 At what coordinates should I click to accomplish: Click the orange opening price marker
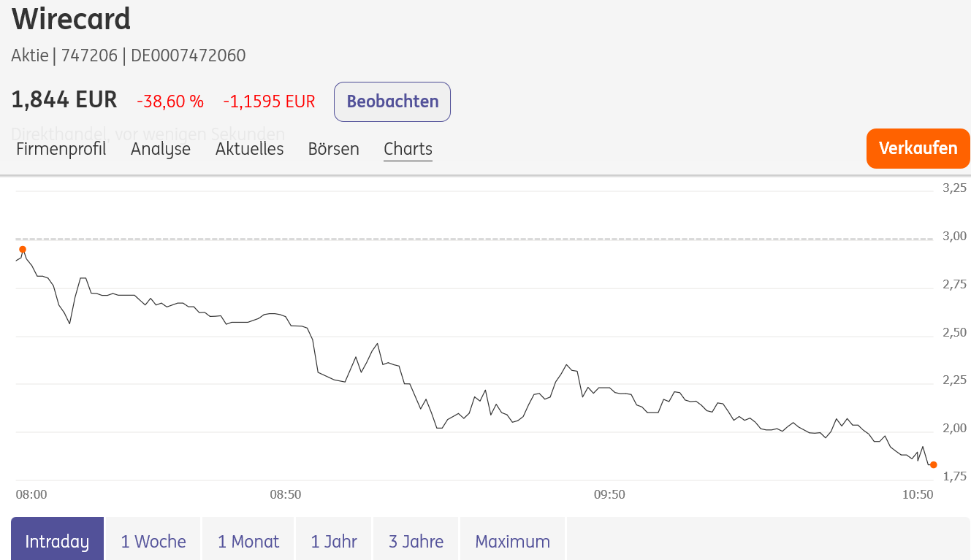coord(23,250)
